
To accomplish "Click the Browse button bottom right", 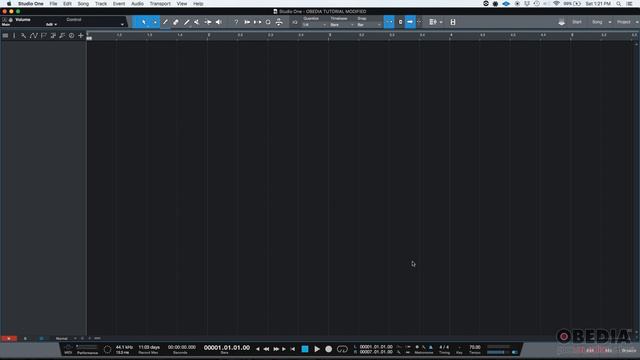I will 629,351.
